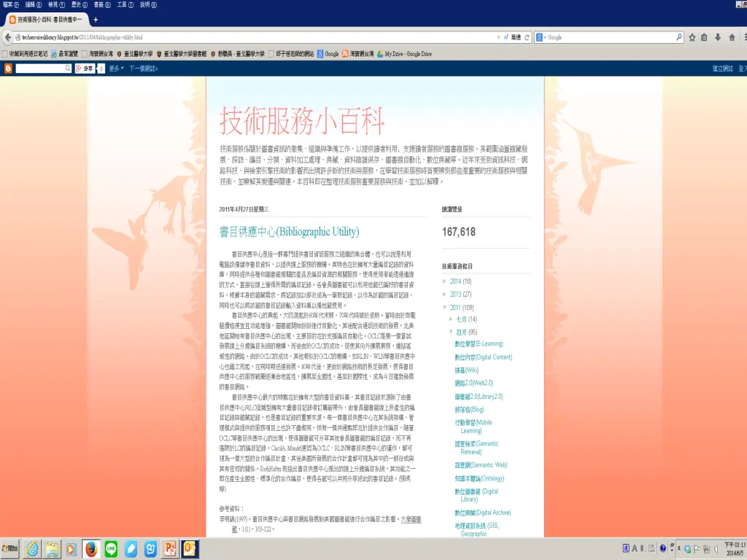Open the 工具 (Tools) menu
This screenshot has width=747, height=560.
click(124, 4)
